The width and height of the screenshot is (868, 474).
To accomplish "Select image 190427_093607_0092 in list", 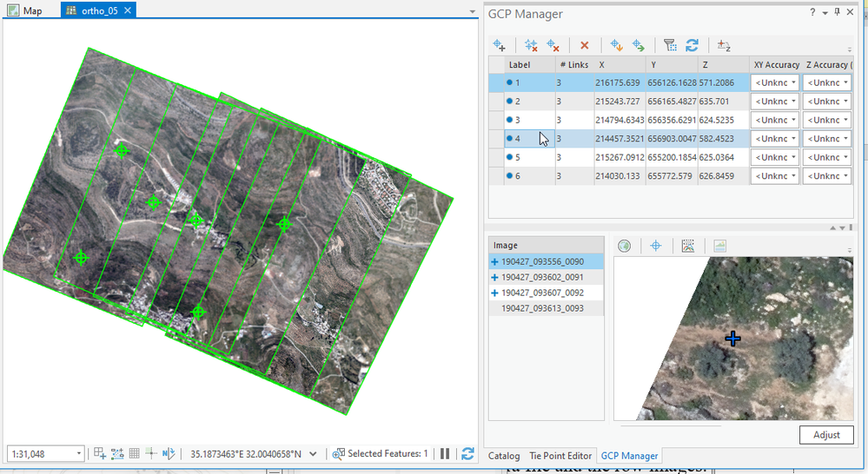I will click(542, 293).
